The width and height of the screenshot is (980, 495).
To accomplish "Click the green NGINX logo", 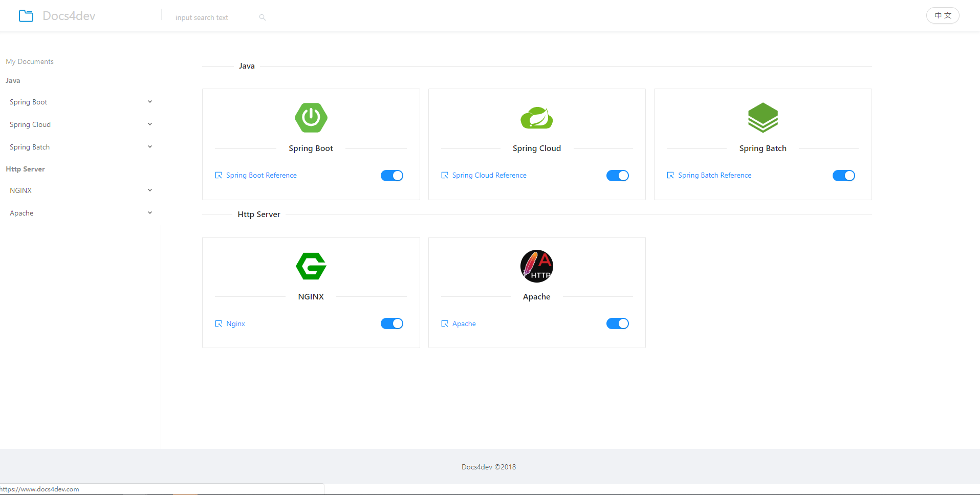I will pyautogui.click(x=311, y=266).
